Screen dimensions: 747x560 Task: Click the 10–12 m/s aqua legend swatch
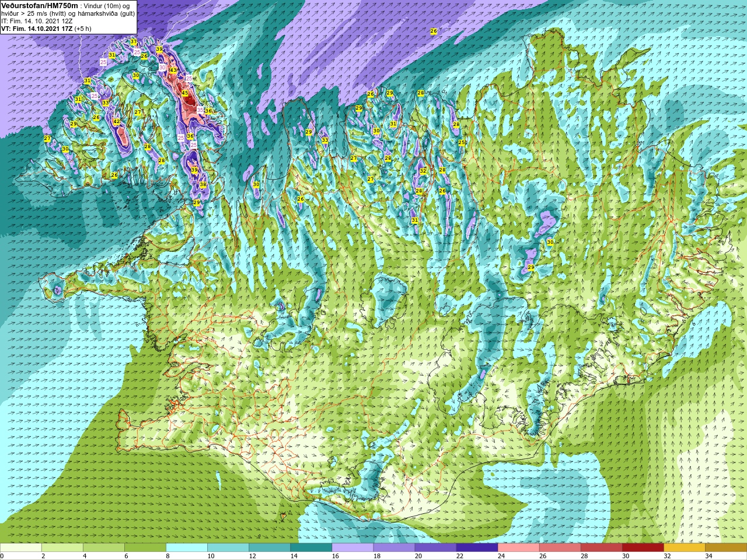tap(228, 548)
